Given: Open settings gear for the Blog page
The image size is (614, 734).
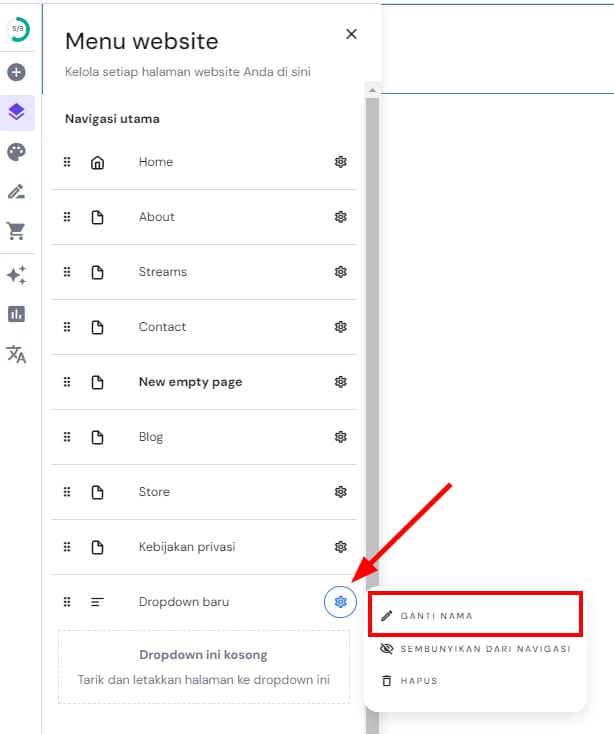Looking at the screenshot, I should click(x=340, y=437).
